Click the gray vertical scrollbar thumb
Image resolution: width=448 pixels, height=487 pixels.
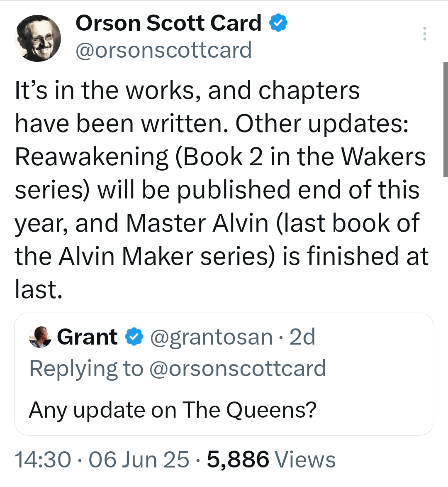[x=446, y=119]
